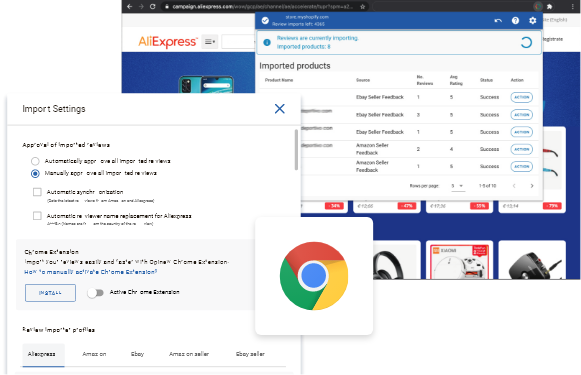Click the INSTALL button
Image resolution: width=581 pixels, height=375 pixels.
[50, 293]
